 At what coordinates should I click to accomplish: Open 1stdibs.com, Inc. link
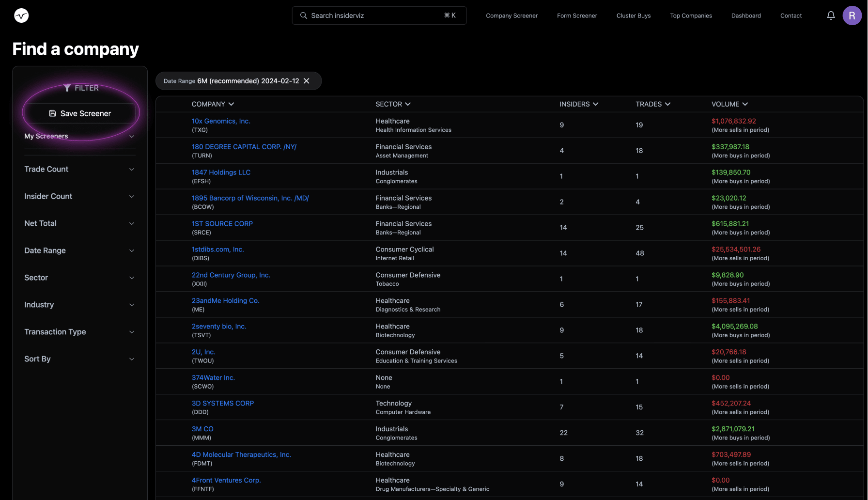click(x=217, y=250)
